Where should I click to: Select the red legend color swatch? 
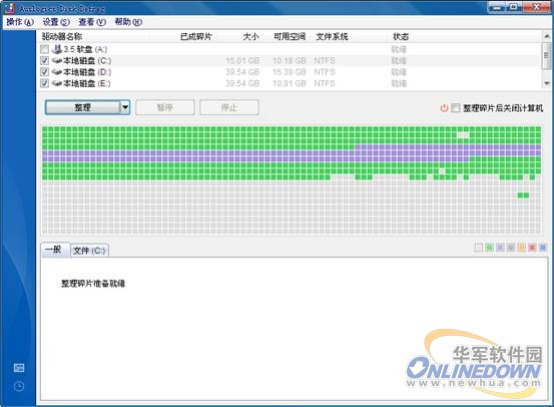532,248
